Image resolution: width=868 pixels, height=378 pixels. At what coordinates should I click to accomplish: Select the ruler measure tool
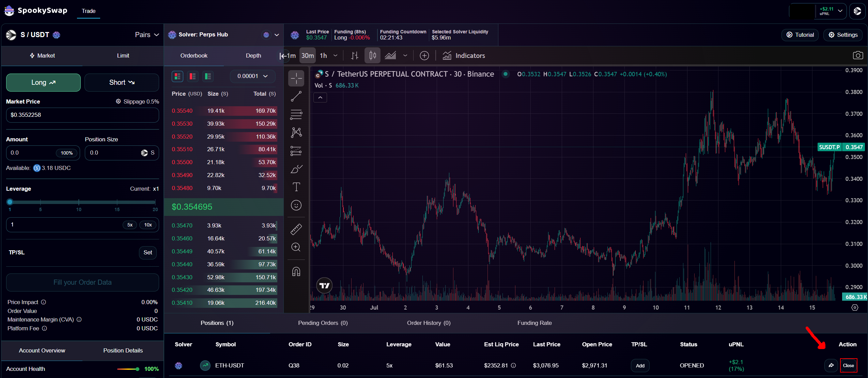click(296, 229)
